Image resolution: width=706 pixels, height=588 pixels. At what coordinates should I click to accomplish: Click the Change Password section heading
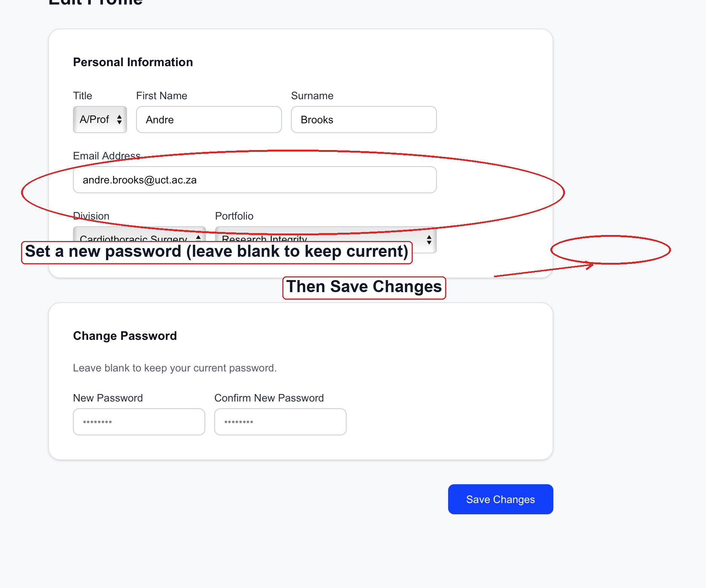(x=125, y=336)
